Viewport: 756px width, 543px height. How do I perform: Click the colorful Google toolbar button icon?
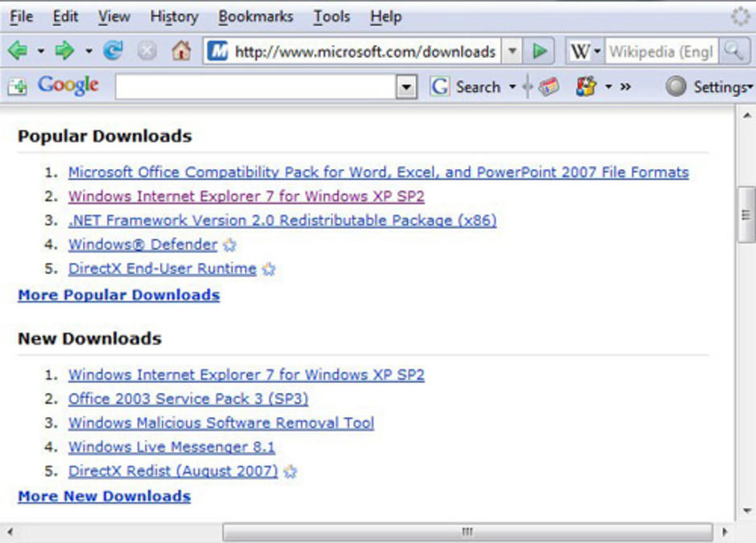point(586,87)
